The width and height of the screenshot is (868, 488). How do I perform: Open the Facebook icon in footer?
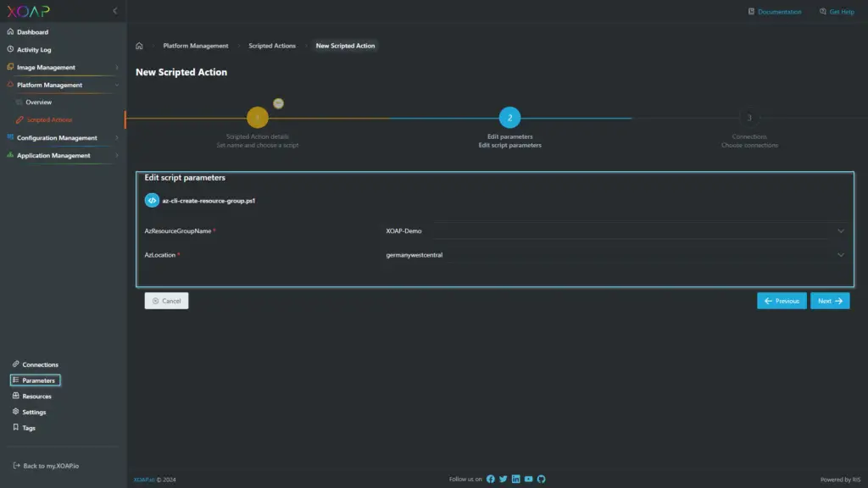491,480
